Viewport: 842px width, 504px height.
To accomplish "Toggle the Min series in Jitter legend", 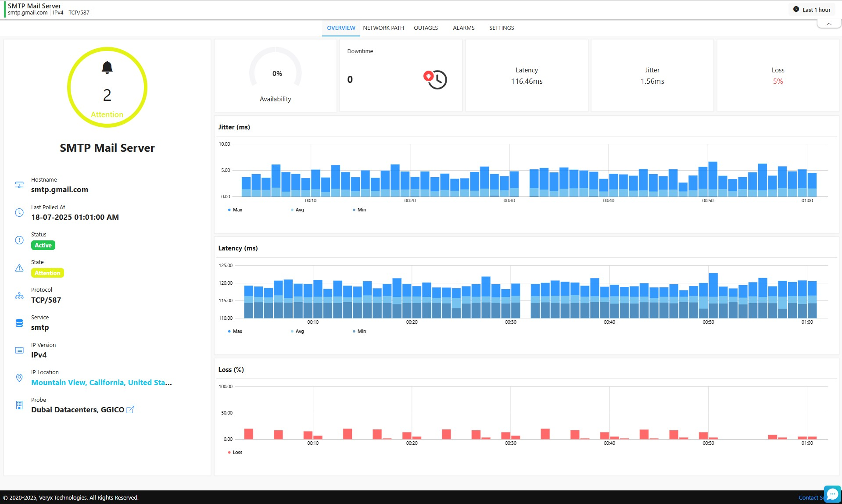I will (359, 210).
